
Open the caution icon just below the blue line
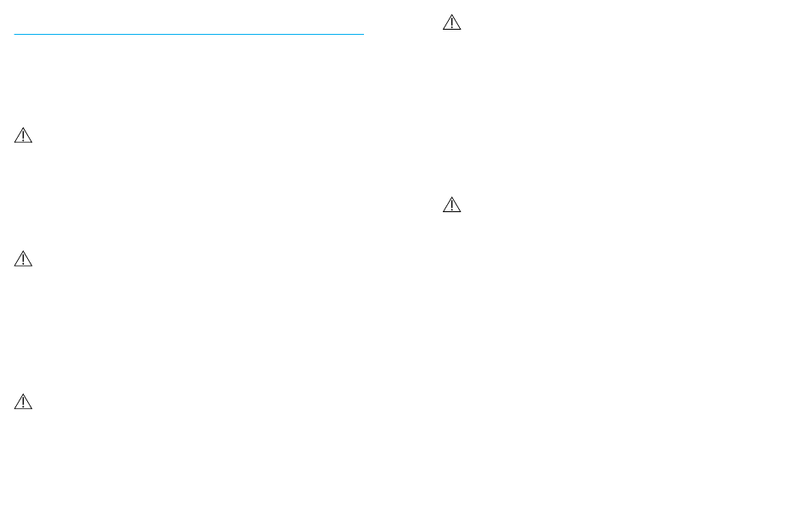pyautogui.click(x=23, y=136)
